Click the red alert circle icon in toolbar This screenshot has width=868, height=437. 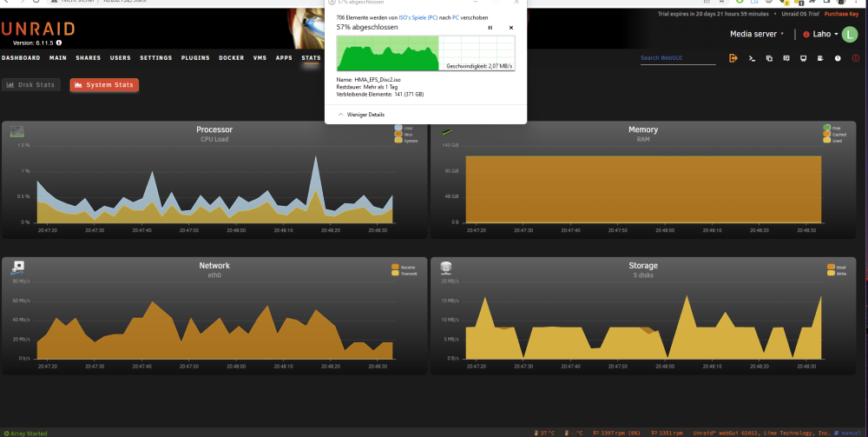(x=856, y=58)
